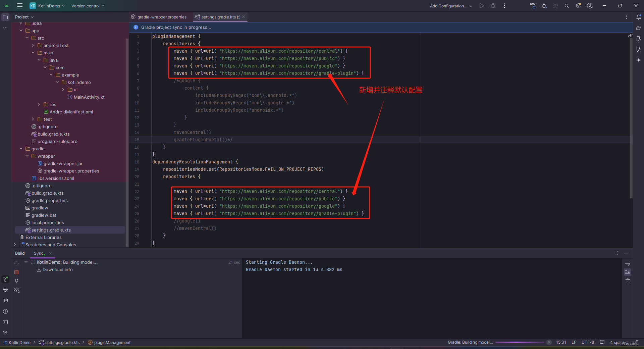Open the Gradle tool window in the right sidebar
The image size is (644, 349).
[x=639, y=28]
